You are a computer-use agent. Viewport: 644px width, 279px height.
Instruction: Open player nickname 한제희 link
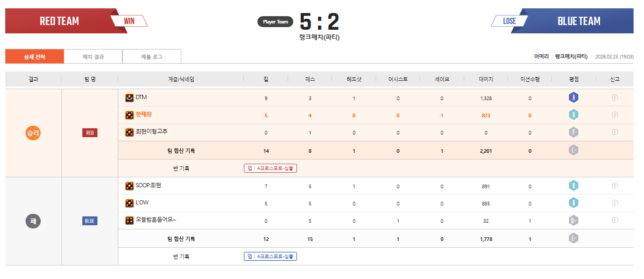tap(143, 115)
